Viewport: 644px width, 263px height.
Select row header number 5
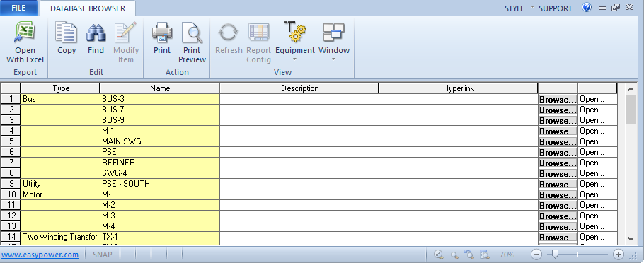[x=11, y=141]
